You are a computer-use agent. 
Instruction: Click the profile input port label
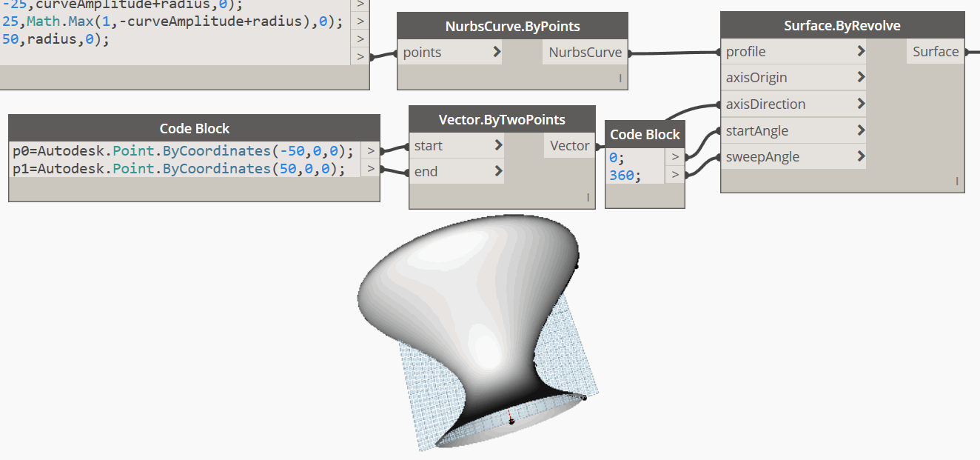point(745,52)
